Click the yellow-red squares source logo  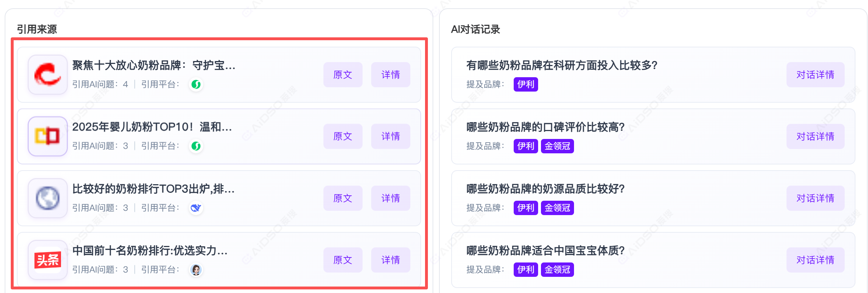click(x=48, y=136)
